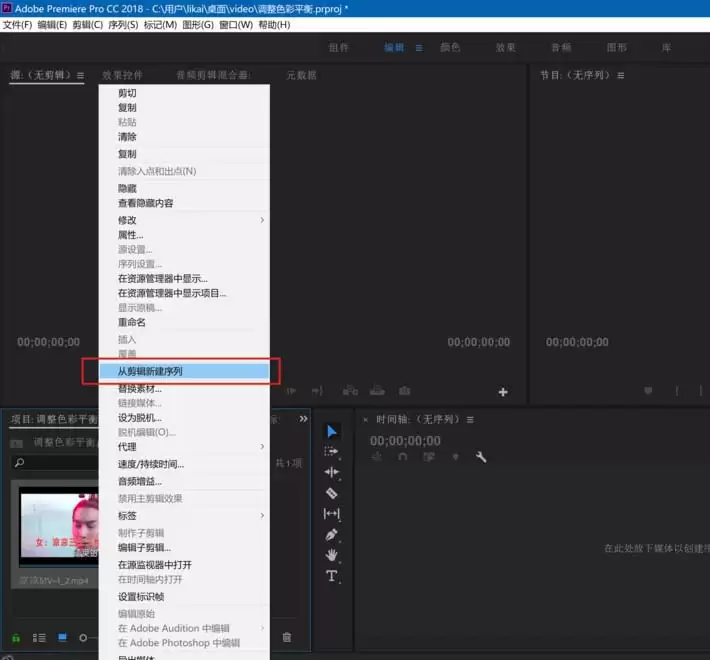Select the Razor tool

[332, 493]
